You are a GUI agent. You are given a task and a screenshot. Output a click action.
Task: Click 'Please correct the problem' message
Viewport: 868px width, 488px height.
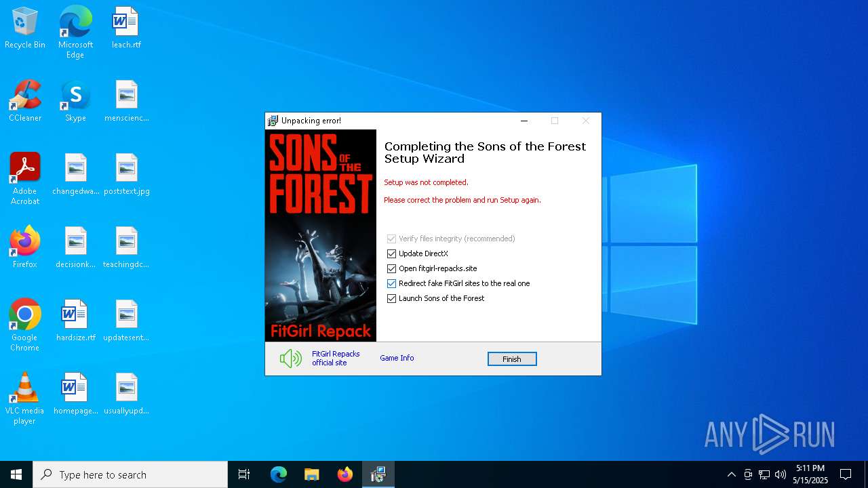click(x=462, y=200)
